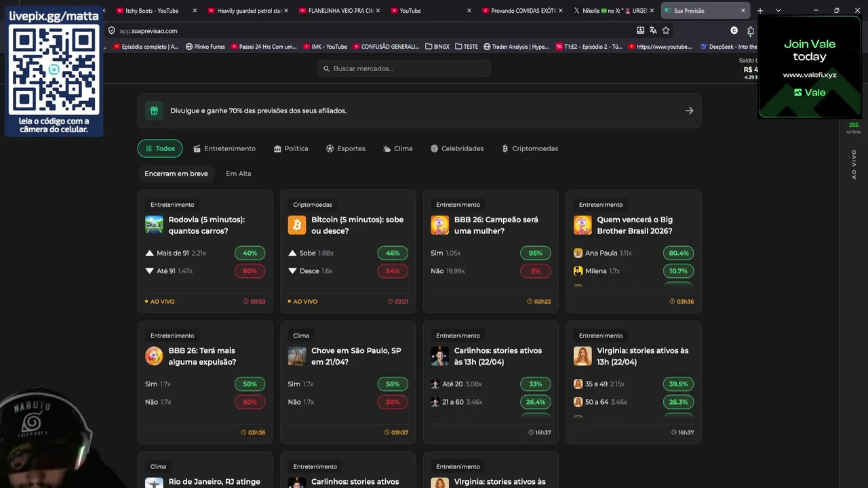868x488 pixels.
Task: Switch to the Heavily guarded petrol browser tab
Action: click(x=249, y=10)
